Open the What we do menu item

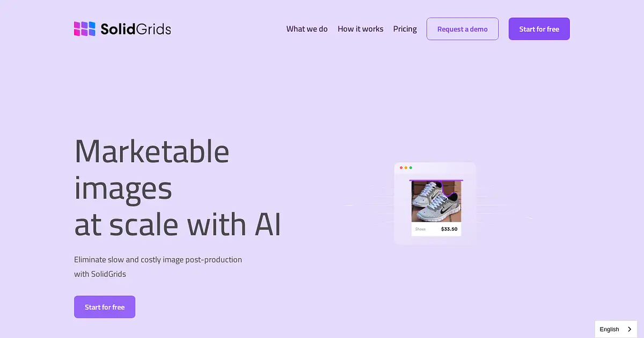pos(307,29)
